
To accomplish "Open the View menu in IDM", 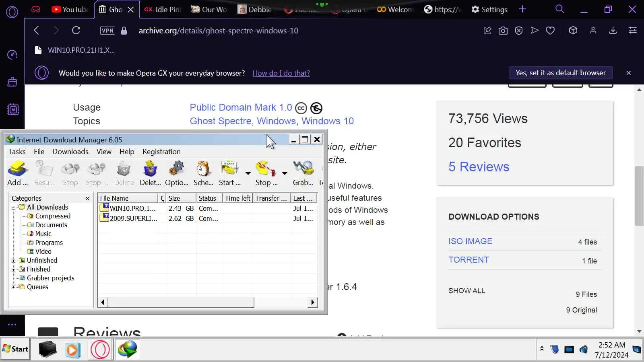I will pos(104,152).
